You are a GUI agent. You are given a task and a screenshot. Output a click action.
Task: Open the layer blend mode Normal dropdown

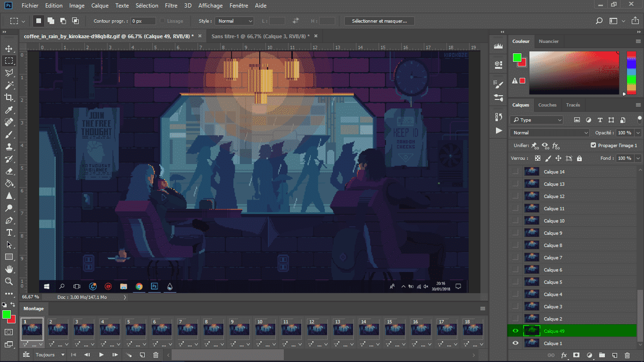tap(550, 133)
